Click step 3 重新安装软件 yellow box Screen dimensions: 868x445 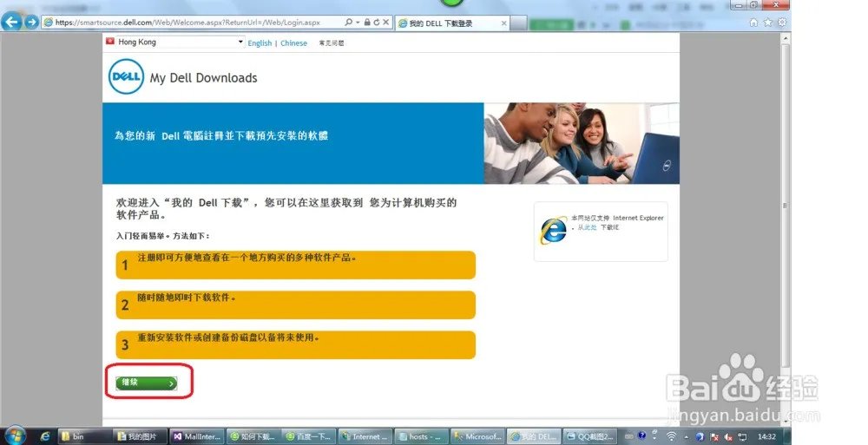(x=296, y=345)
